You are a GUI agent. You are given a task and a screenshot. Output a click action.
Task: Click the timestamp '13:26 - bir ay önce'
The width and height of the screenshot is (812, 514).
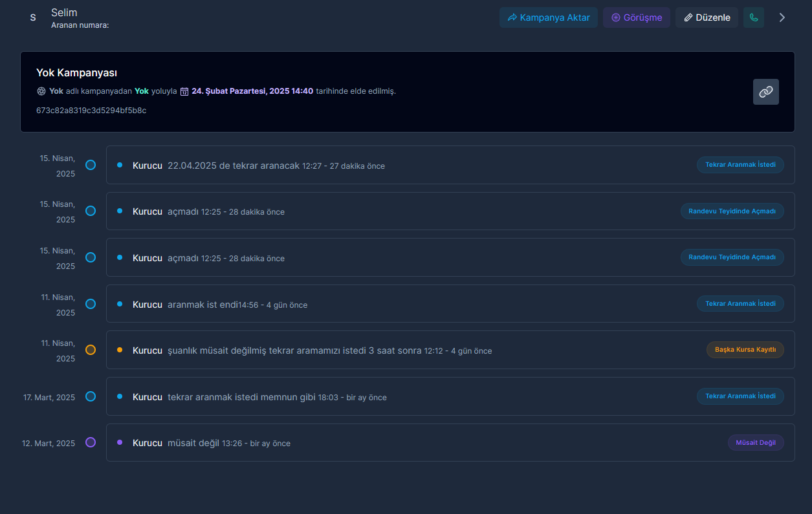tap(256, 444)
